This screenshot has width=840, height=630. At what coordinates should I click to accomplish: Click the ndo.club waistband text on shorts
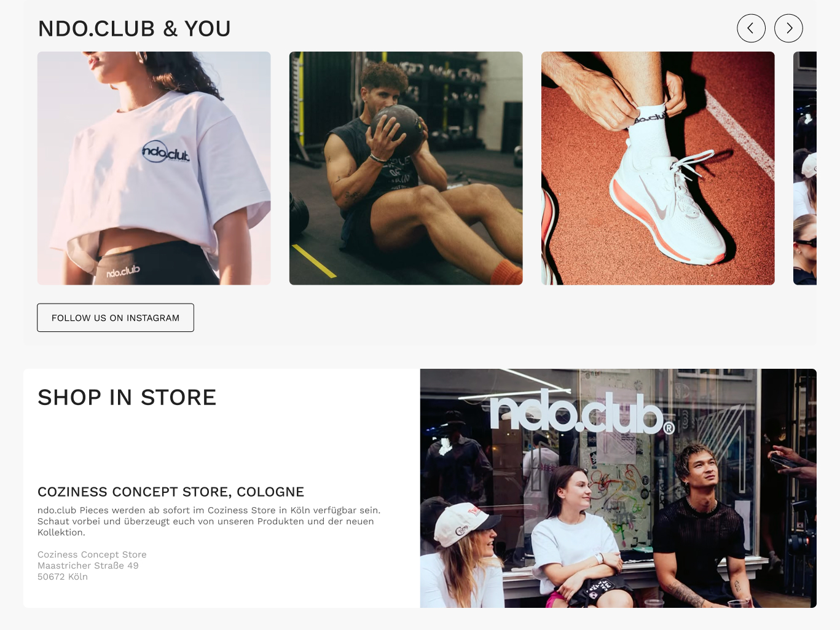pyautogui.click(x=123, y=271)
